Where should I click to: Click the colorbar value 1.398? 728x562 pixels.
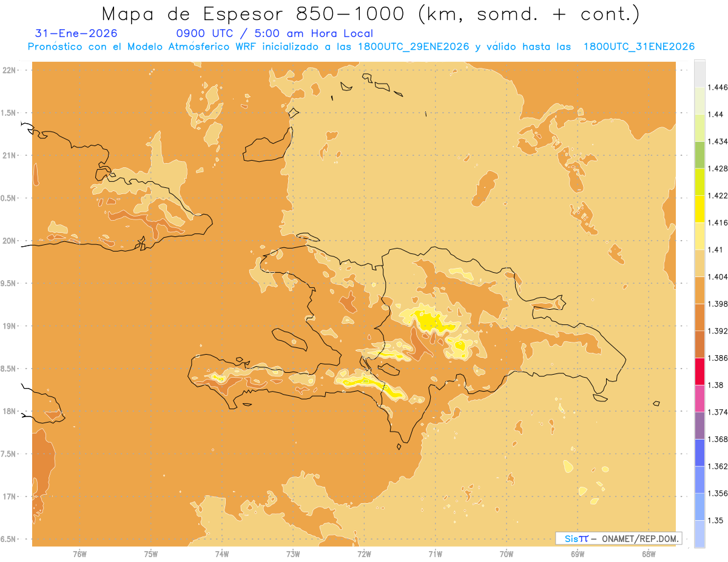pos(718,304)
